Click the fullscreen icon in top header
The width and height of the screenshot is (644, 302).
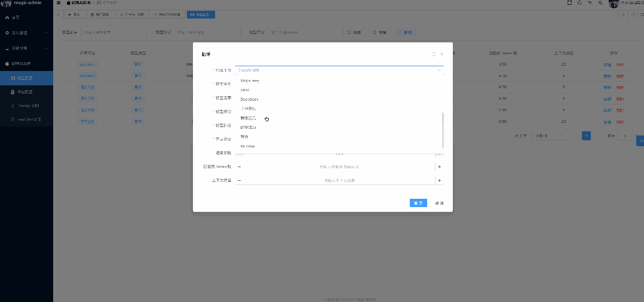[570, 2]
